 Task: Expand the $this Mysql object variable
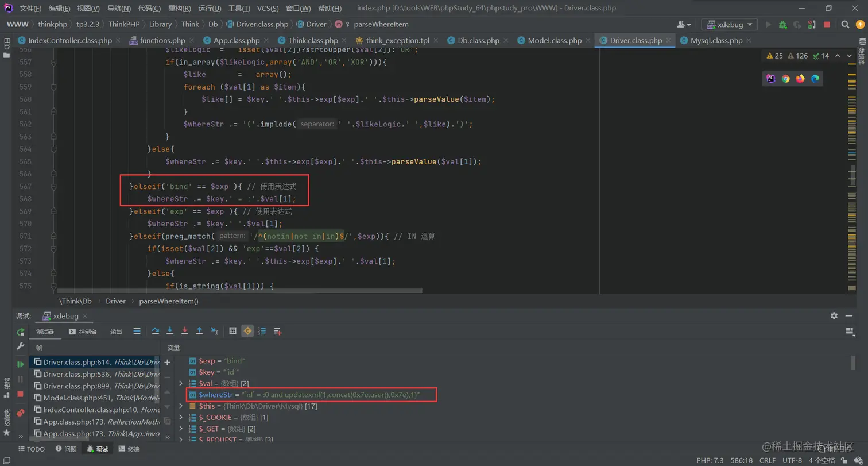(x=181, y=406)
